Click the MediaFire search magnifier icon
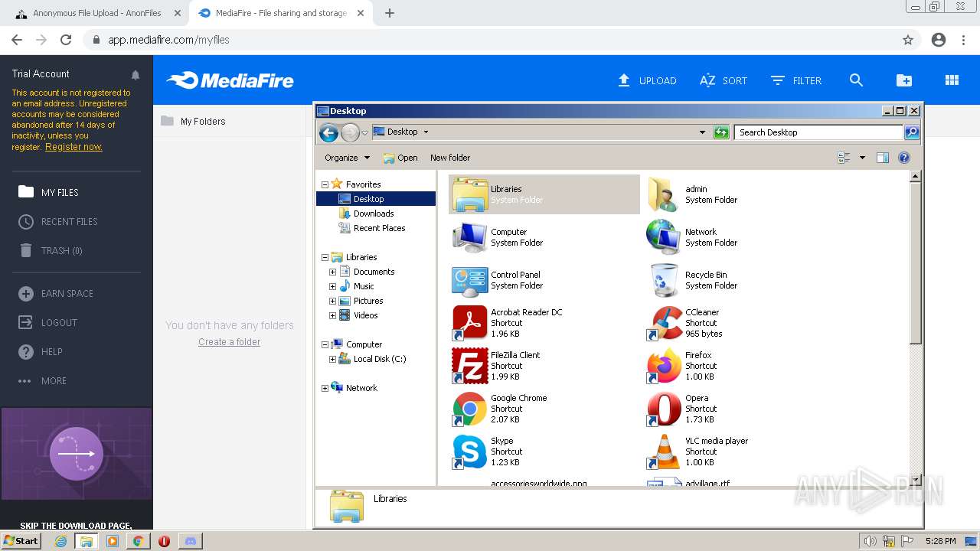 856,80
